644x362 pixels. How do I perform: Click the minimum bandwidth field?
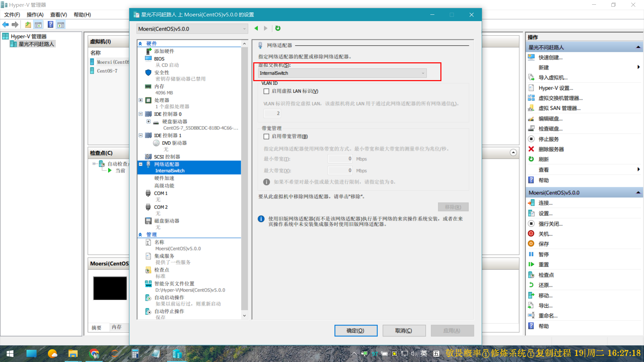[340, 159]
